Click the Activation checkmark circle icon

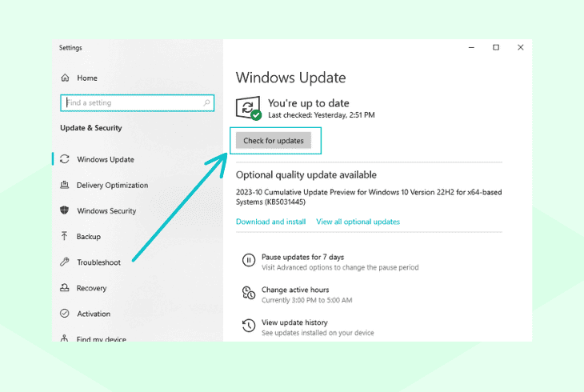(x=65, y=314)
